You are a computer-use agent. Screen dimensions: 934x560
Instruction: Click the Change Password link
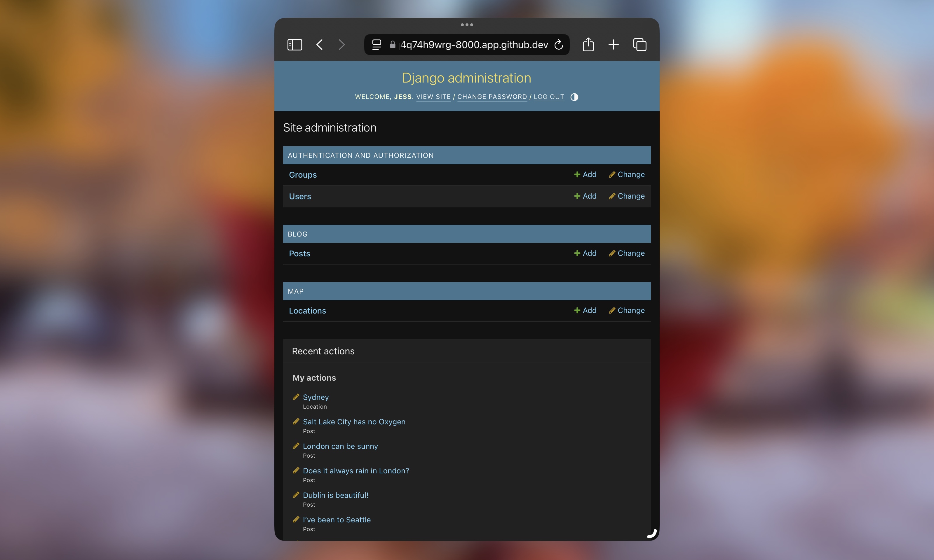click(492, 97)
